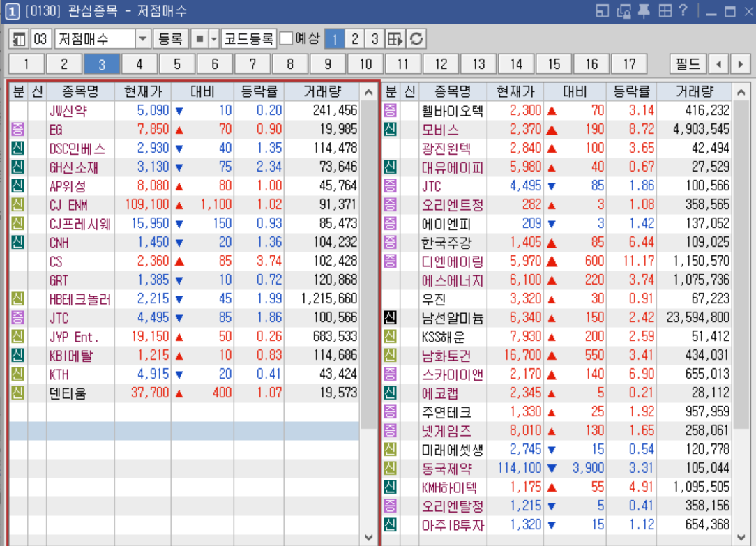Image resolution: width=756 pixels, height=546 pixels.
Task: Click the left table vertical scrollbar thumb
Action: pos(369,264)
